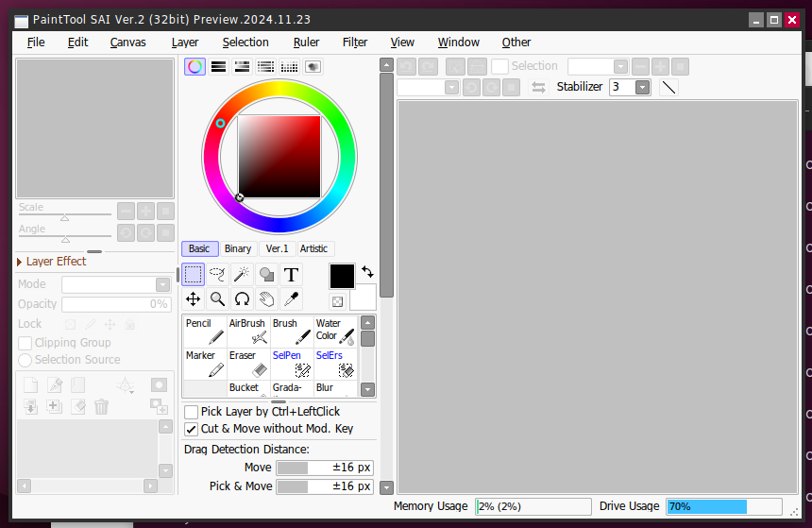Viewport: 812px width, 528px height.
Task: Click the Drive Usage indicator bar
Action: click(724, 506)
